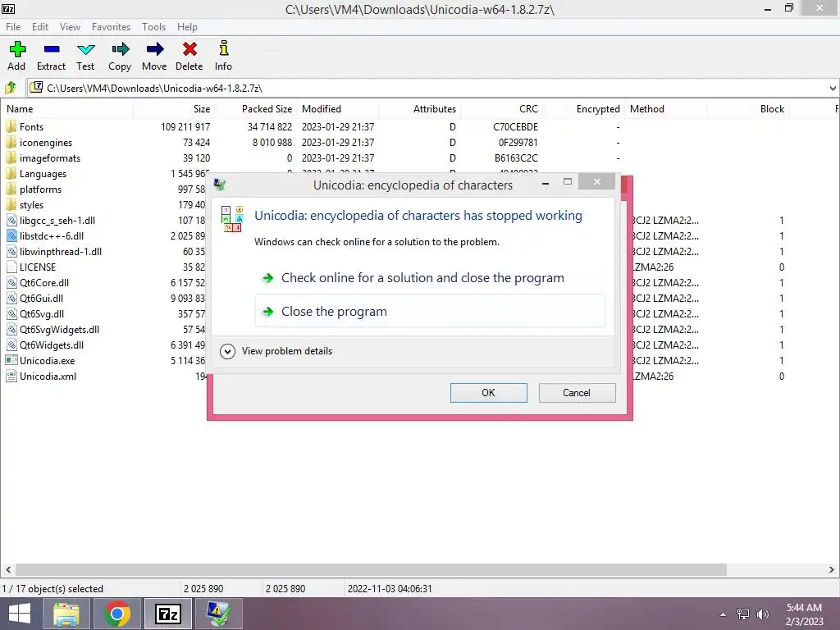Image resolution: width=840 pixels, height=630 pixels.
Task: Select the Fonts folder icon
Action: pos(11,127)
